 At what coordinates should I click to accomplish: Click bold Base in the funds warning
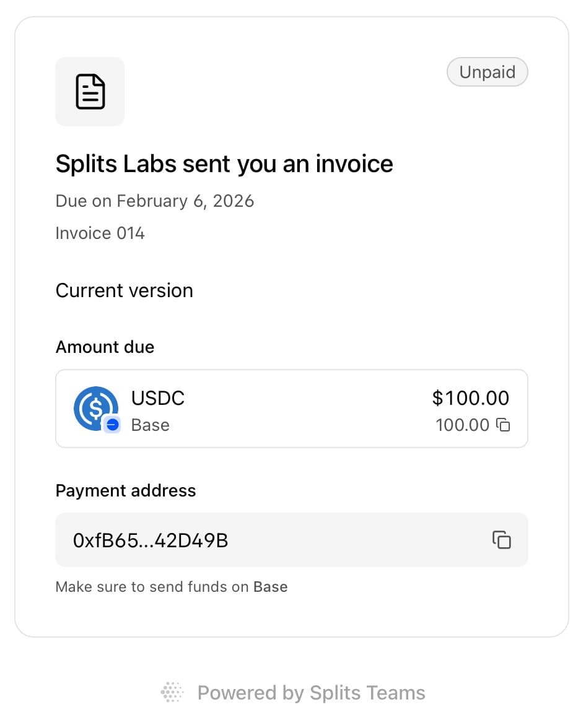click(x=271, y=587)
